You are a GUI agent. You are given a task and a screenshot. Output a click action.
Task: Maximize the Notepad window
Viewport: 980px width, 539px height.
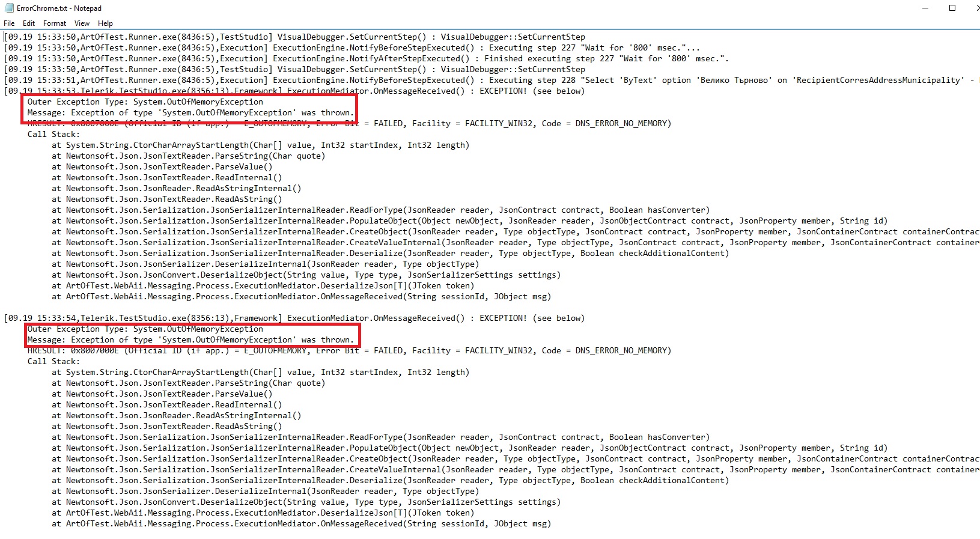tap(952, 8)
